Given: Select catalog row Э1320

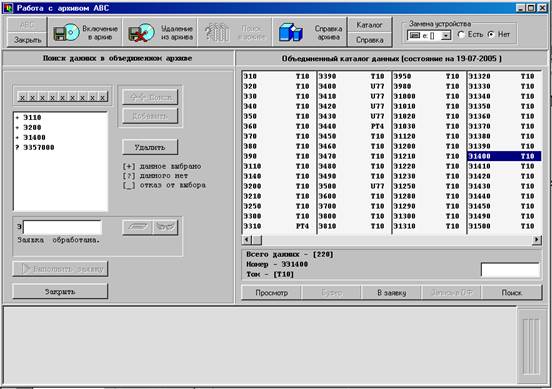Looking at the screenshot, I should (x=504, y=76).
